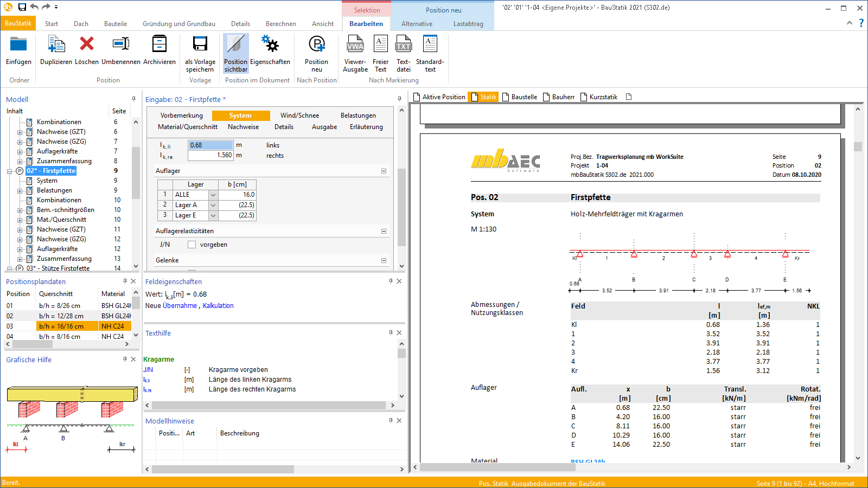Pin the Modell panel
Screen dimensions: 868x488
[133, 99]
